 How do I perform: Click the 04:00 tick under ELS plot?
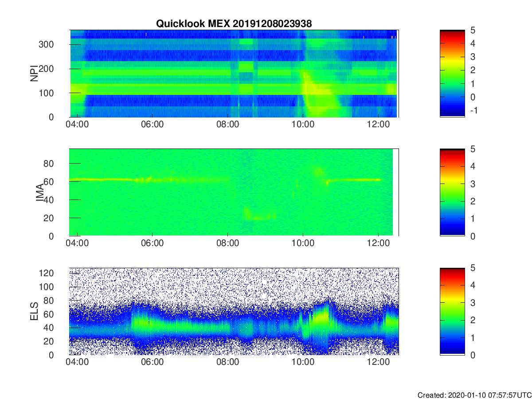coord(77,362)
